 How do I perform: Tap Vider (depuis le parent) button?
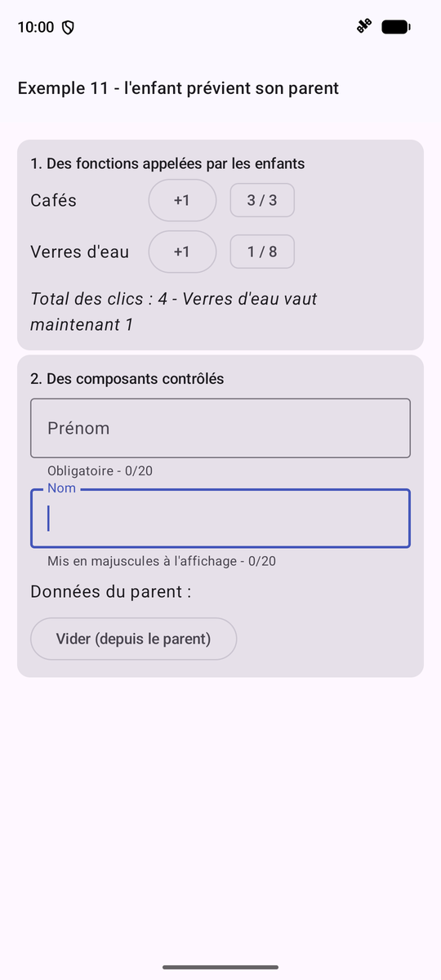[133, 639]
